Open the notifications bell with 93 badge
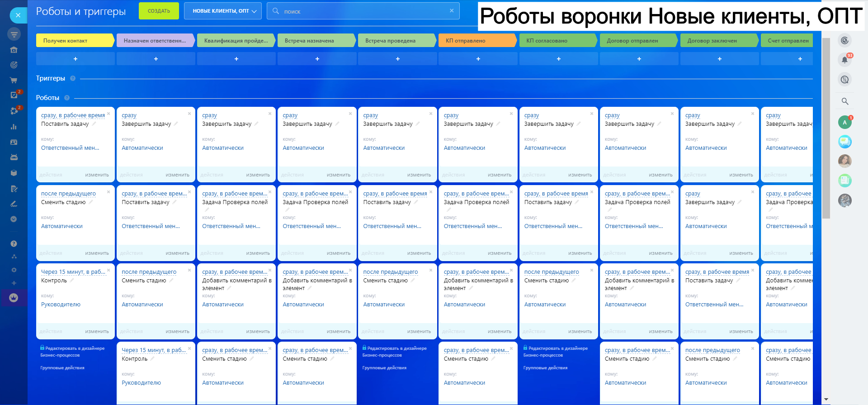This screenshot has width=868, height=405. coord(844,60)
